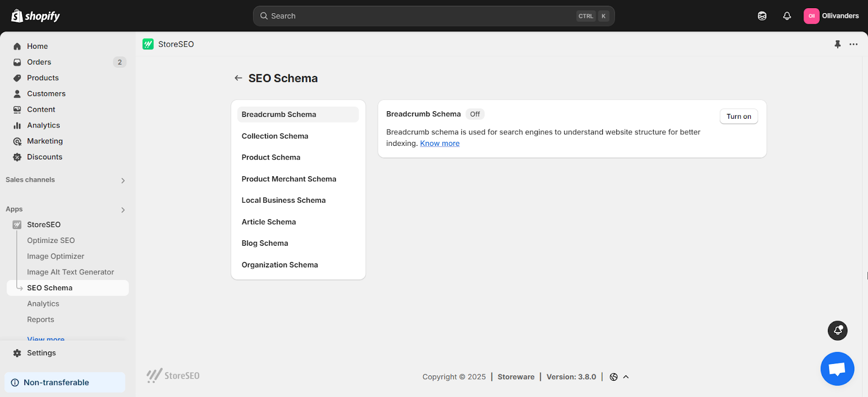Open Image Alt Text Generator

[x=71, y=272]
